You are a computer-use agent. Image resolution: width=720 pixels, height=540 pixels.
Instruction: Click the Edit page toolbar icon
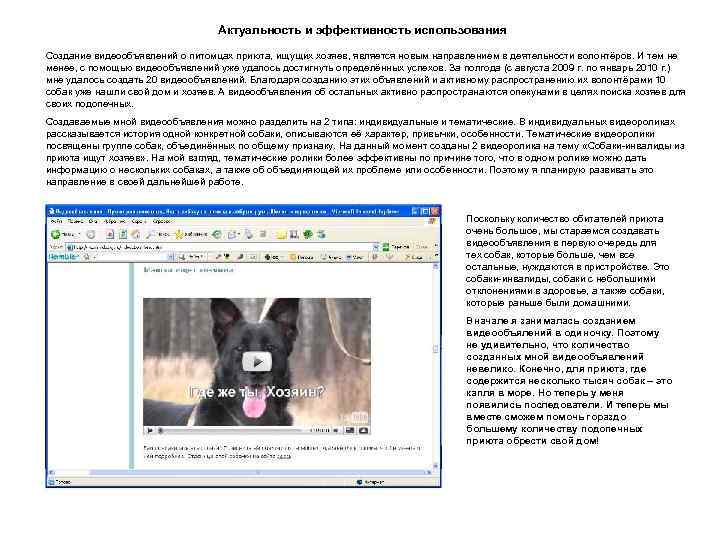(263, 234)
